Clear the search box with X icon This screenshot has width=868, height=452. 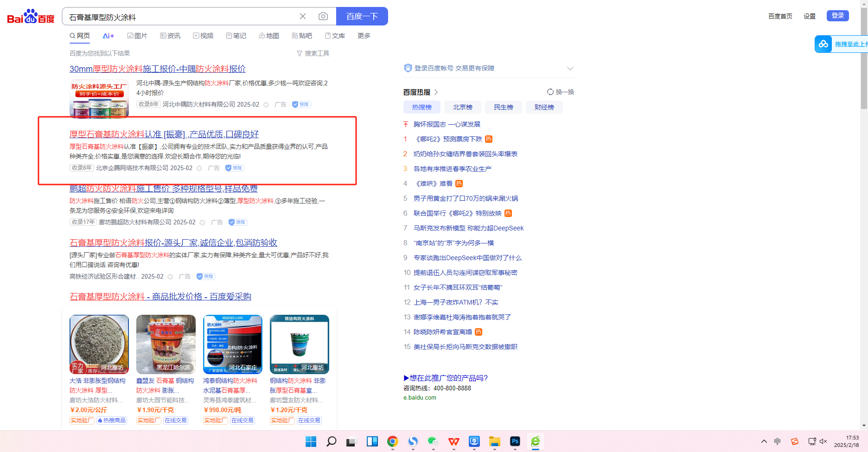pyautogui.click(x=303, y=17)
